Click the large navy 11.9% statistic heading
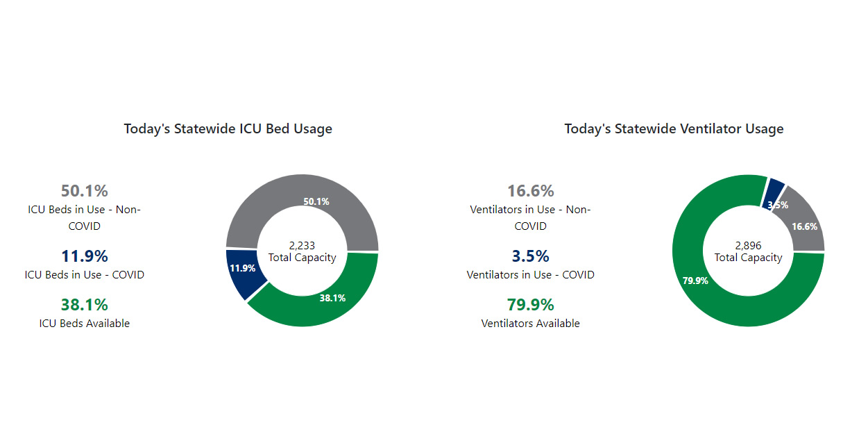This screenshot has height=434, width=868. [x=85, y=256]
